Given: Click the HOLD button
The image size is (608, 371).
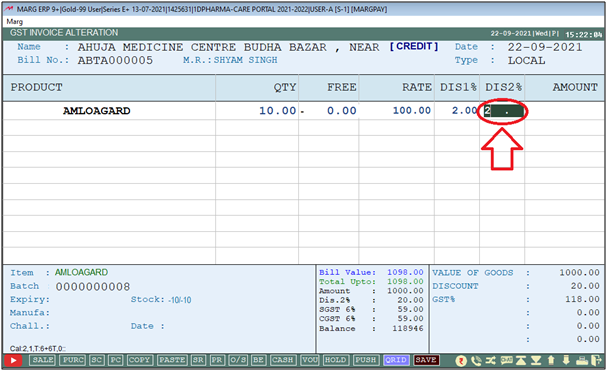Looking at the screenshot, I should pos(335,360).
